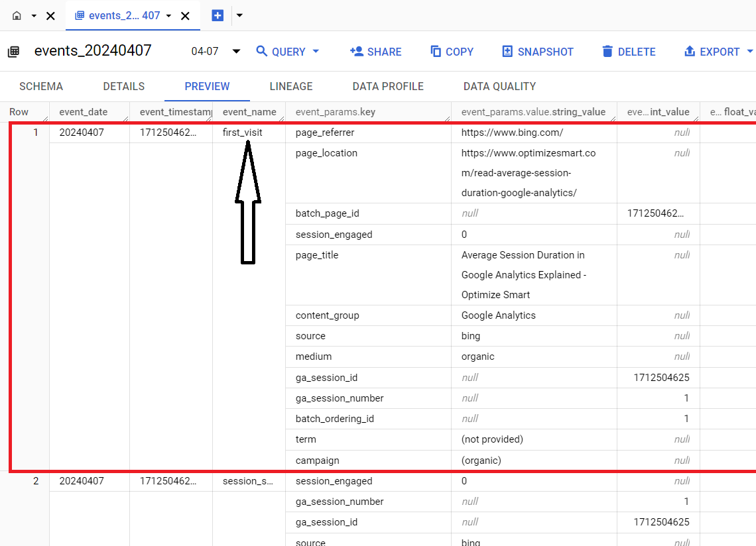Click the EXPORT icon

coord(690,52)
